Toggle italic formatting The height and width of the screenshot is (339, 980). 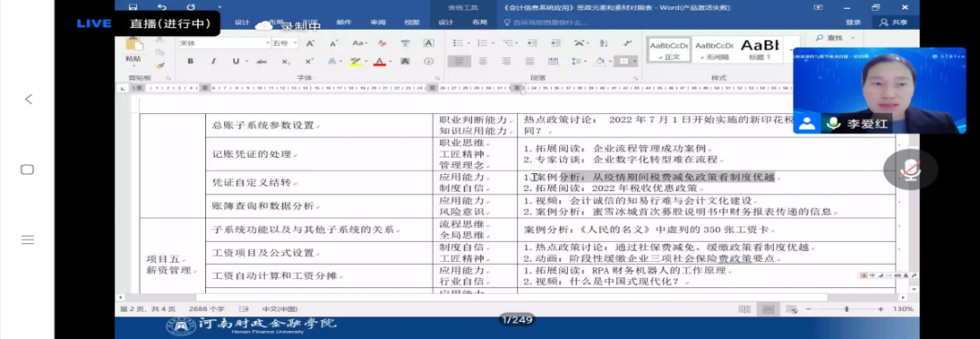213,61
